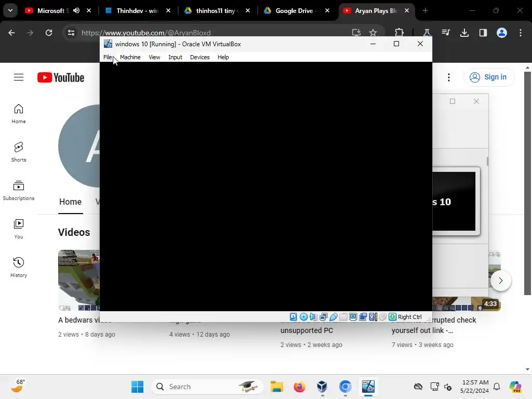Open History in YouTube sidebar
Image resolution: width=532 pixels, height=399 pixels.
coord(19,268)
